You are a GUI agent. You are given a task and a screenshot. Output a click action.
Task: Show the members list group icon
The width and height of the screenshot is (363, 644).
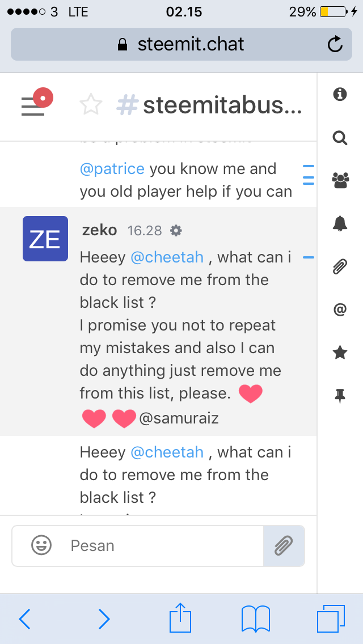[340, 180]
